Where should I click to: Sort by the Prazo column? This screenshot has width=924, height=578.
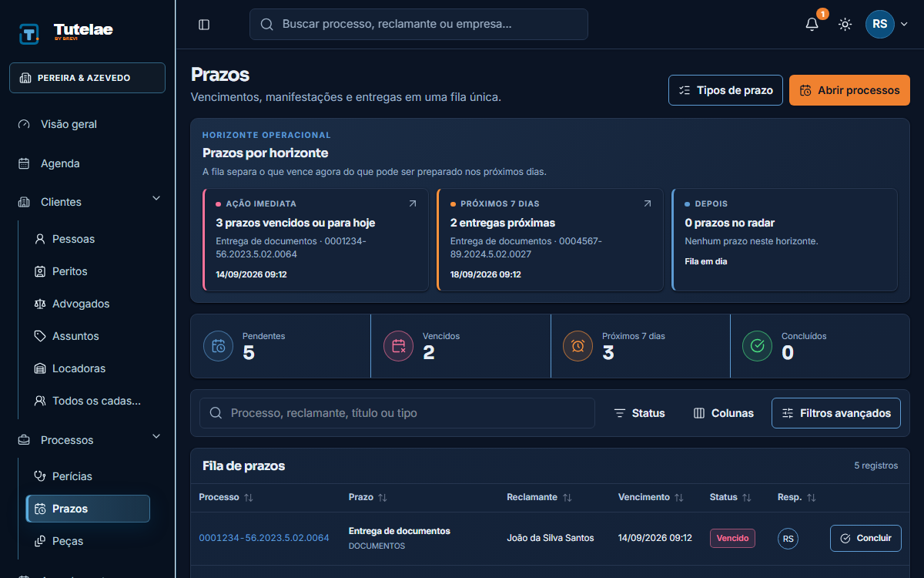pyautogui.click(x=368, y=498)
